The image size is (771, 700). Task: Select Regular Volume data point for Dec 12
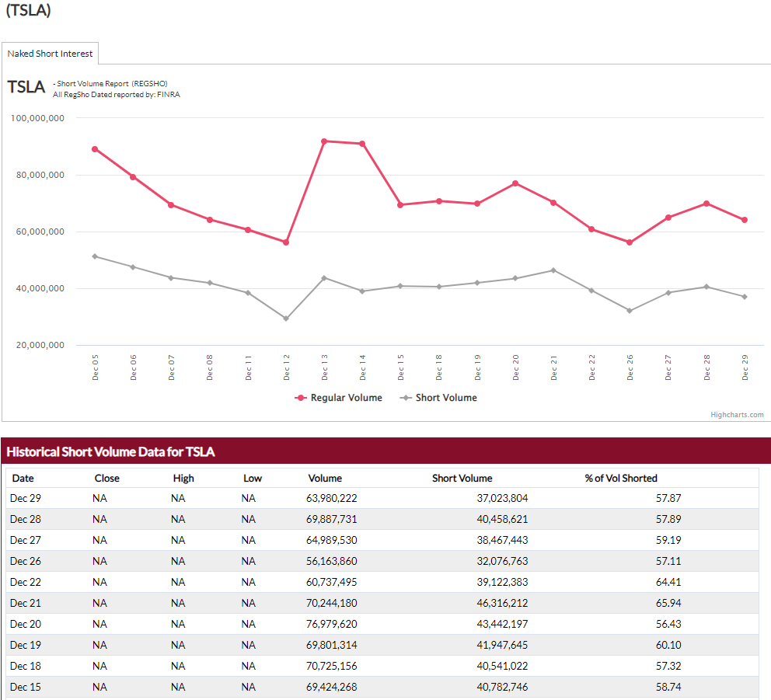click(x=286, y=242)
